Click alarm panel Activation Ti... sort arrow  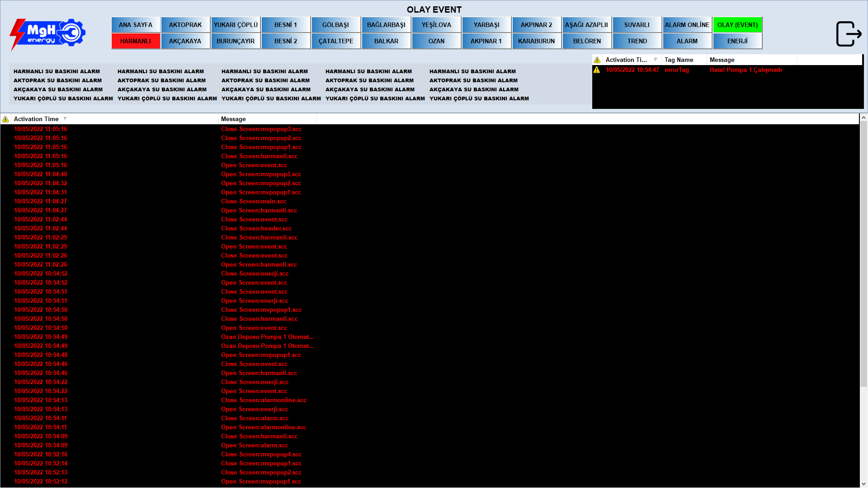(x=656, y=60)
